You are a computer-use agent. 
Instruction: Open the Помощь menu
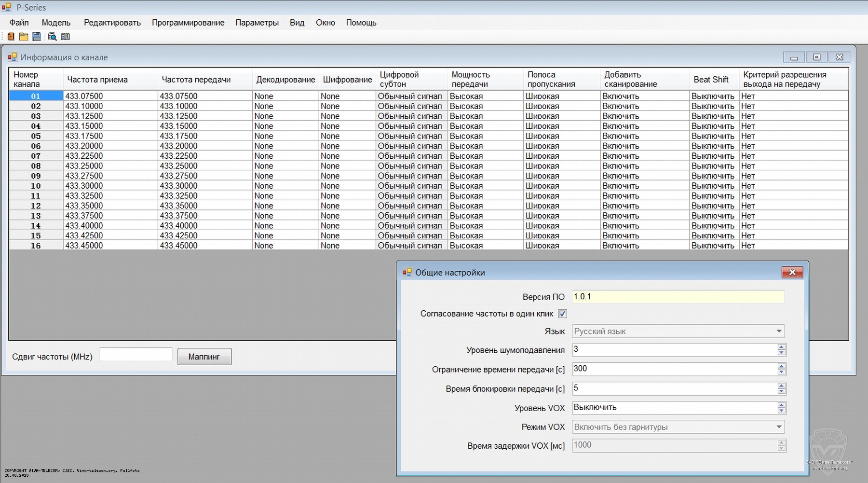click(361, 23)
